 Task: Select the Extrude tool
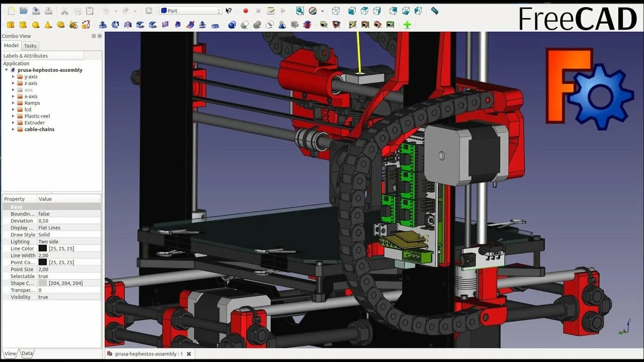[103, 25]
